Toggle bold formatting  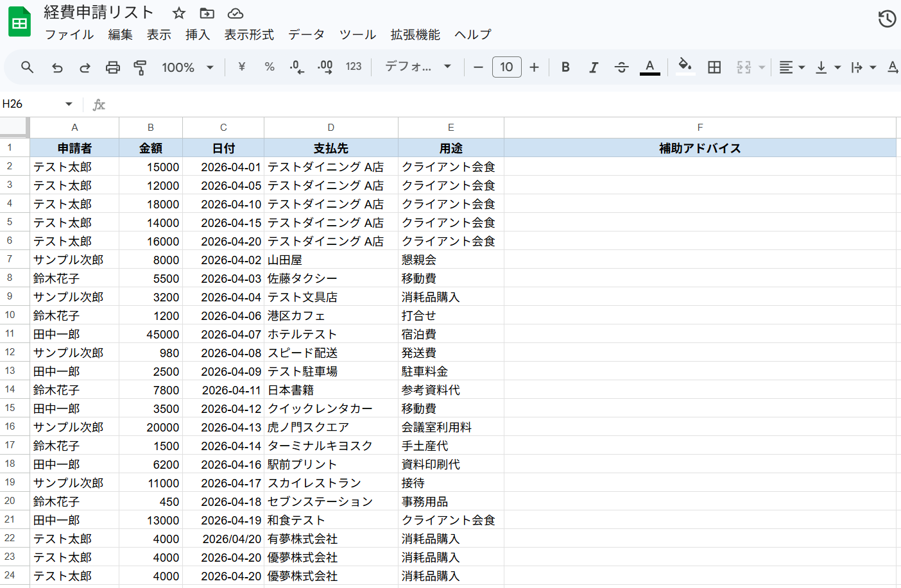[565, 67]
